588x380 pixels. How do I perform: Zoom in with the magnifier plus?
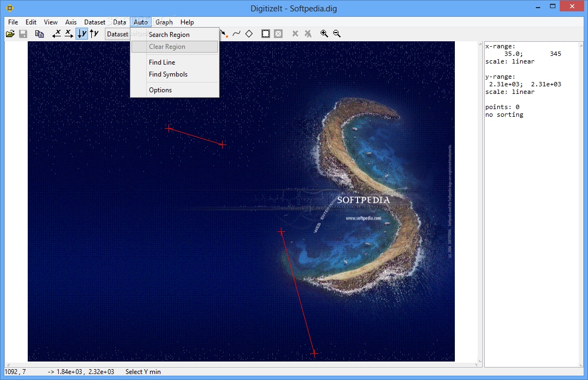(324, 34)
